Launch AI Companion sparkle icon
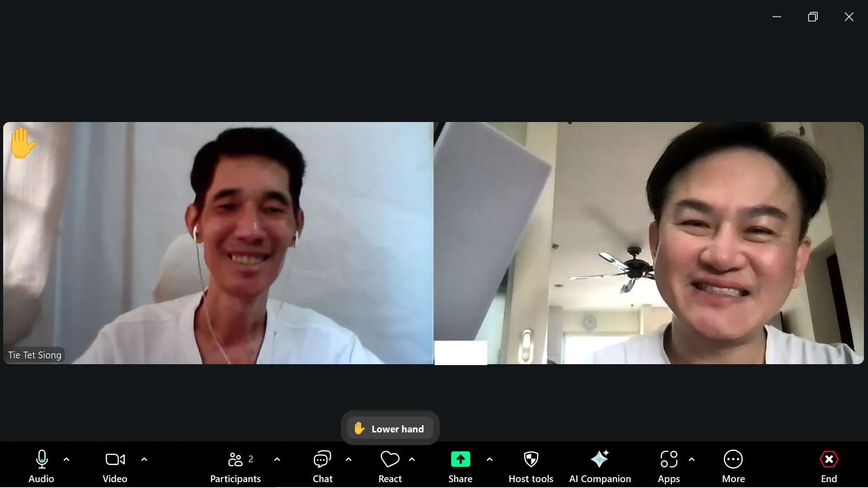Screen dimensions: 868x488 click(x=600, y=460)
